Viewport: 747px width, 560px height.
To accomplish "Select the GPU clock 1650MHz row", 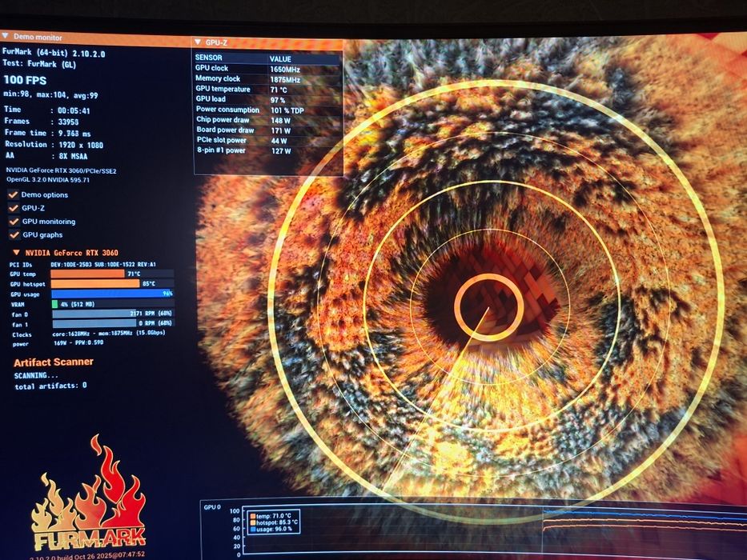I will 267,69.
